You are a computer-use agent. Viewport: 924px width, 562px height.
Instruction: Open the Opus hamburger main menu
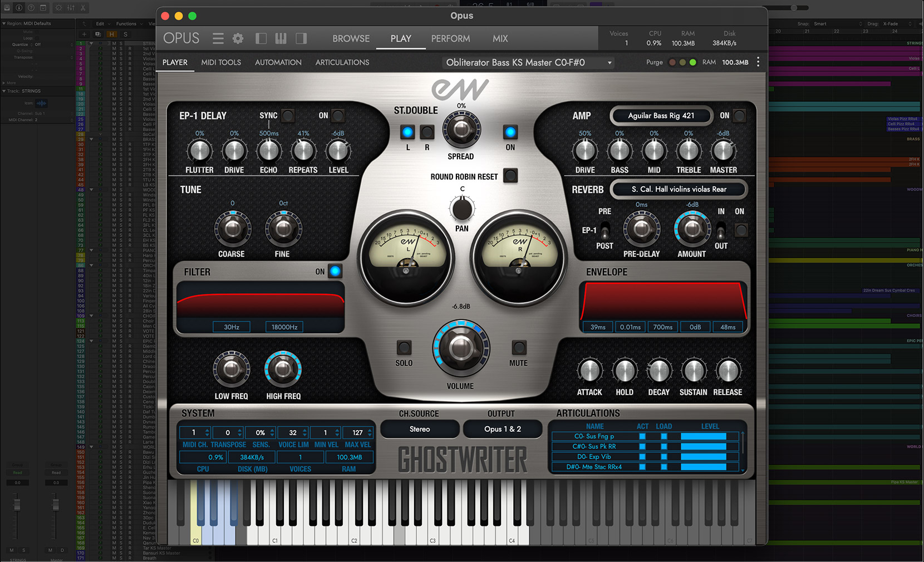218,38
